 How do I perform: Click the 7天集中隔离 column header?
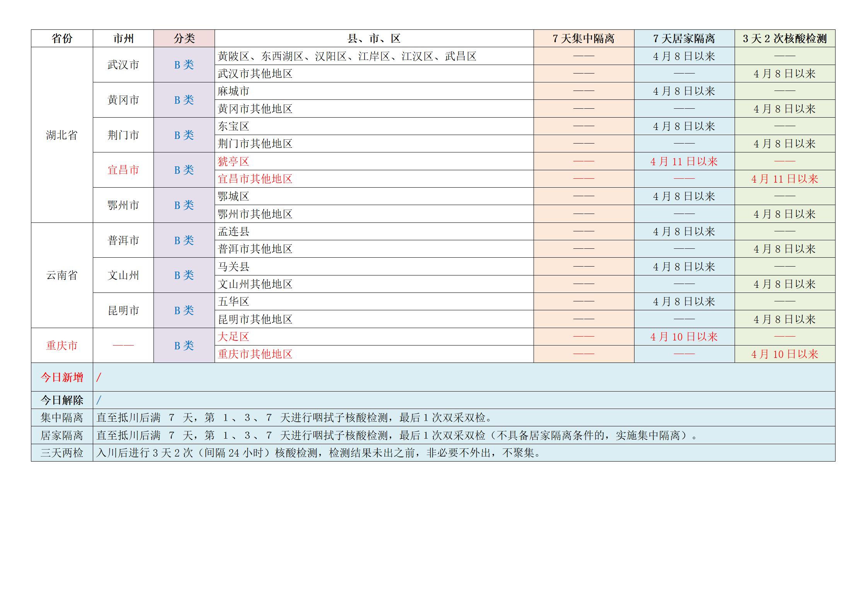click(584, 38)
